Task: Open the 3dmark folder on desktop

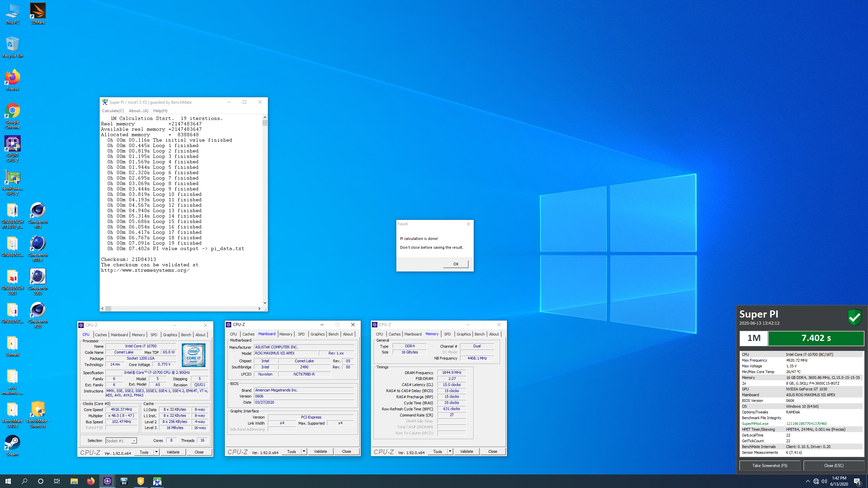Action: (12, 346)
